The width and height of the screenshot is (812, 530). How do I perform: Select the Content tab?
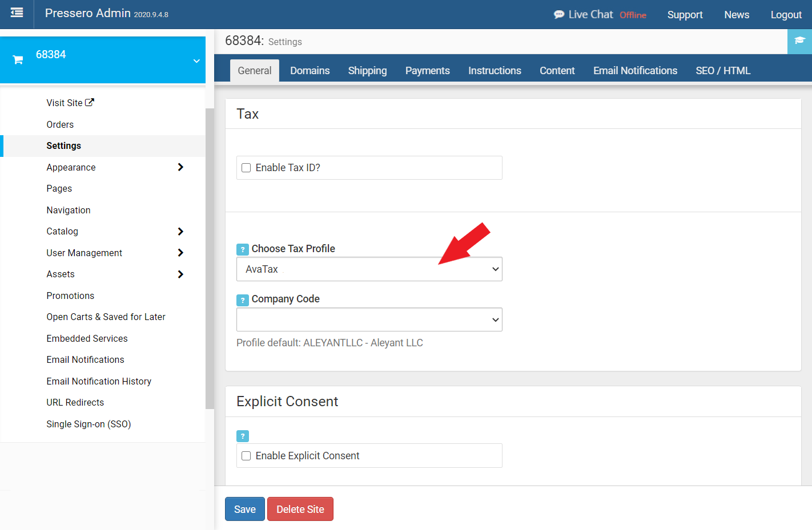557,71
